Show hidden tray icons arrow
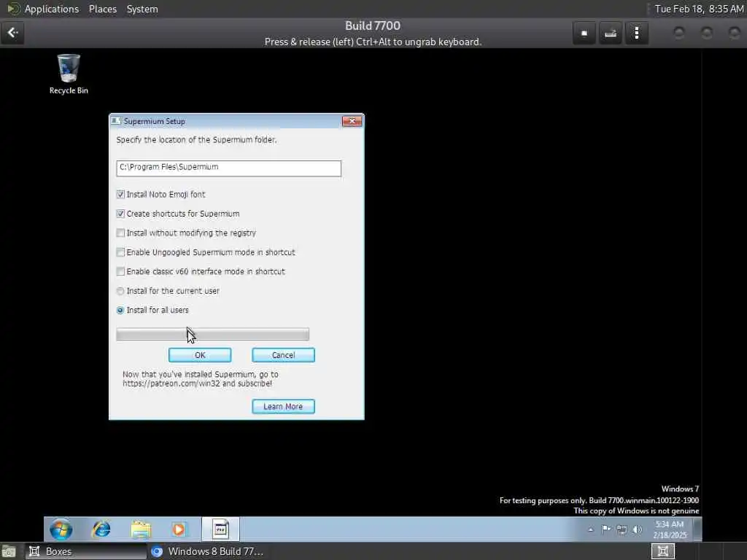Image resolution: width=747 pixels, height=560 pixels. (x=591, y=529)
